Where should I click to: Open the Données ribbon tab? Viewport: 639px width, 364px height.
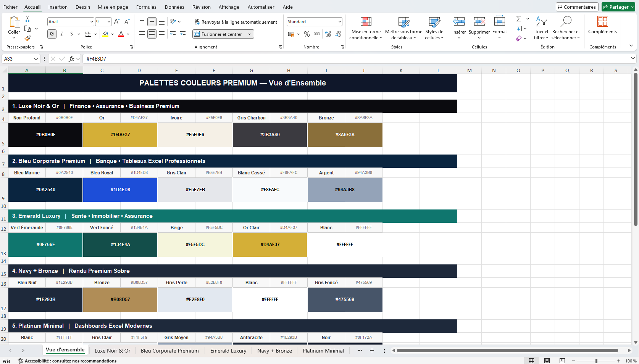tap(174, 7)
